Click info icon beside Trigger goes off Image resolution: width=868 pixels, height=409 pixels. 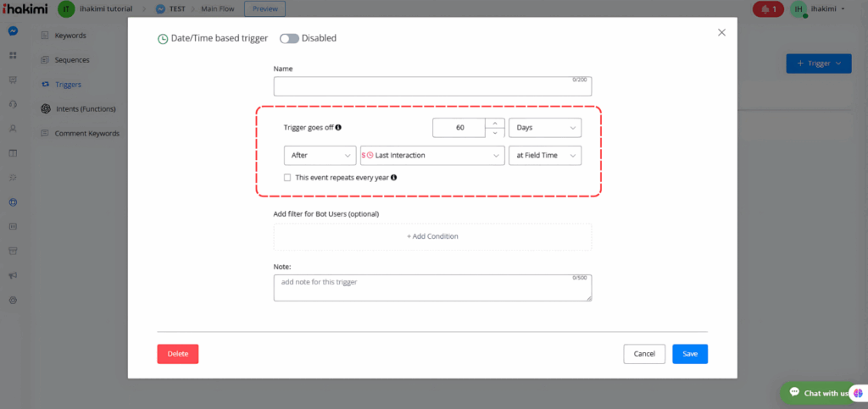point(338,128)
